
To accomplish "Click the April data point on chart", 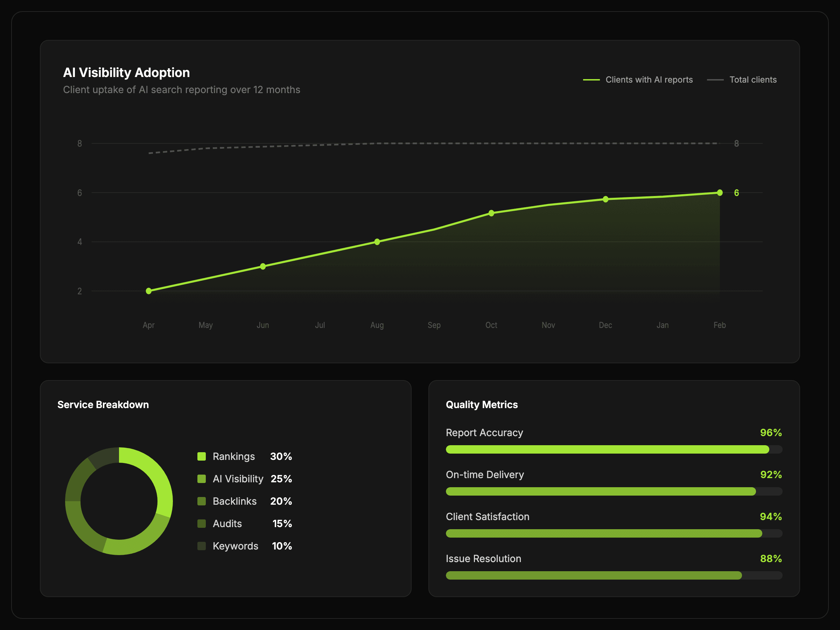I will 149,291.
